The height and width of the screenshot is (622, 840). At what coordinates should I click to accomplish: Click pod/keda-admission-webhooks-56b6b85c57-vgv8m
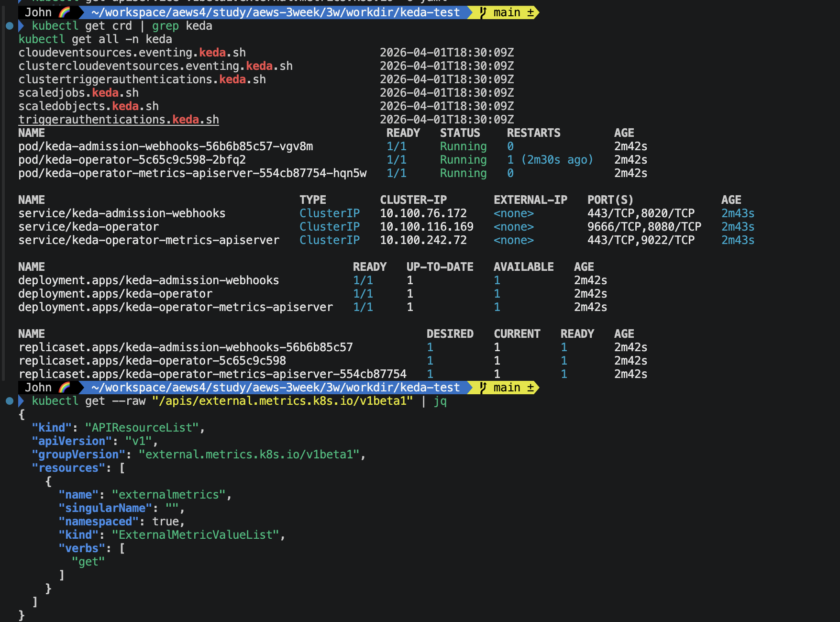click(x=166, y=146)
